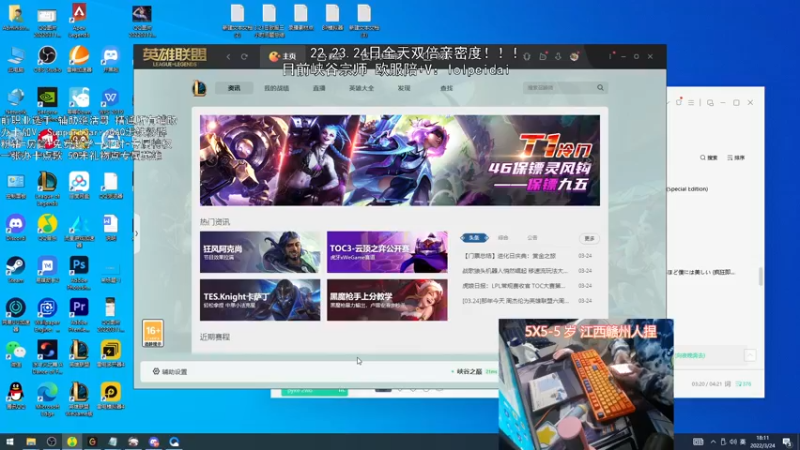Select the QQ penguin desktop icon

pos(16,396)
